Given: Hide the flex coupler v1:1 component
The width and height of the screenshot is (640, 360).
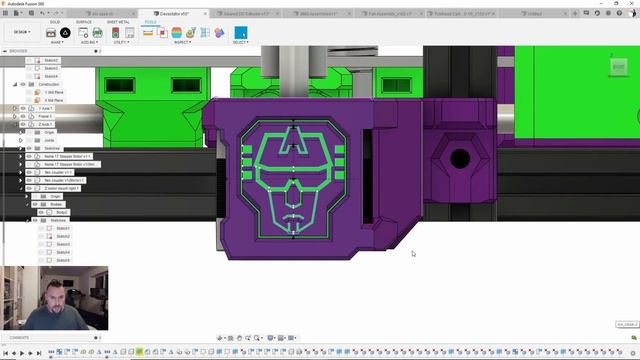Looking at the screenshot, I should (x=29, y=172).
